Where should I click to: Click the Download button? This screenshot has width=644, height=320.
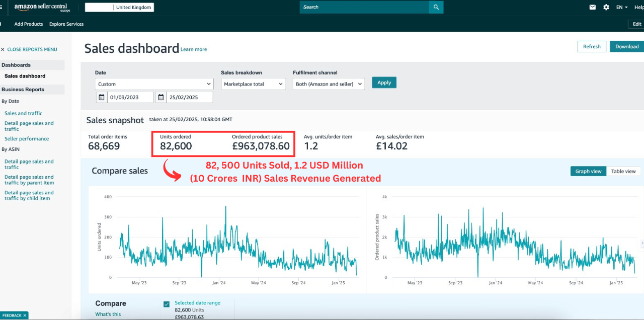627,46
